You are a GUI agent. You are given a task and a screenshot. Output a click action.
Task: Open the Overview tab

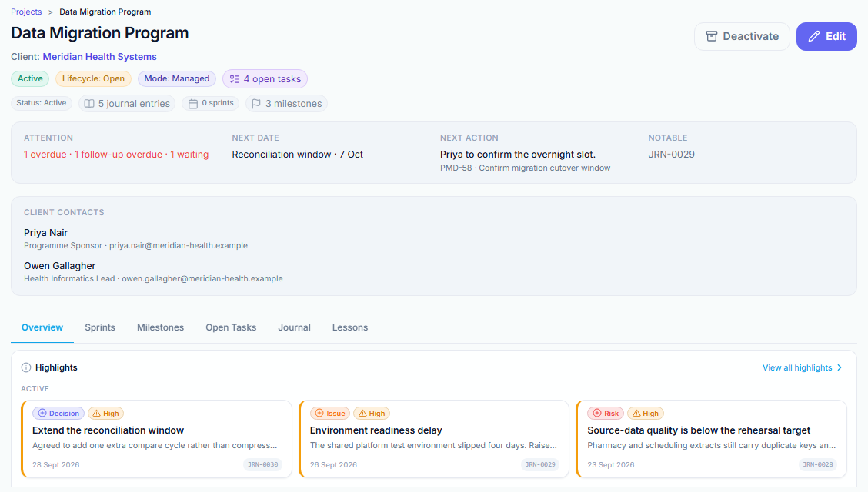coord(42,327)
